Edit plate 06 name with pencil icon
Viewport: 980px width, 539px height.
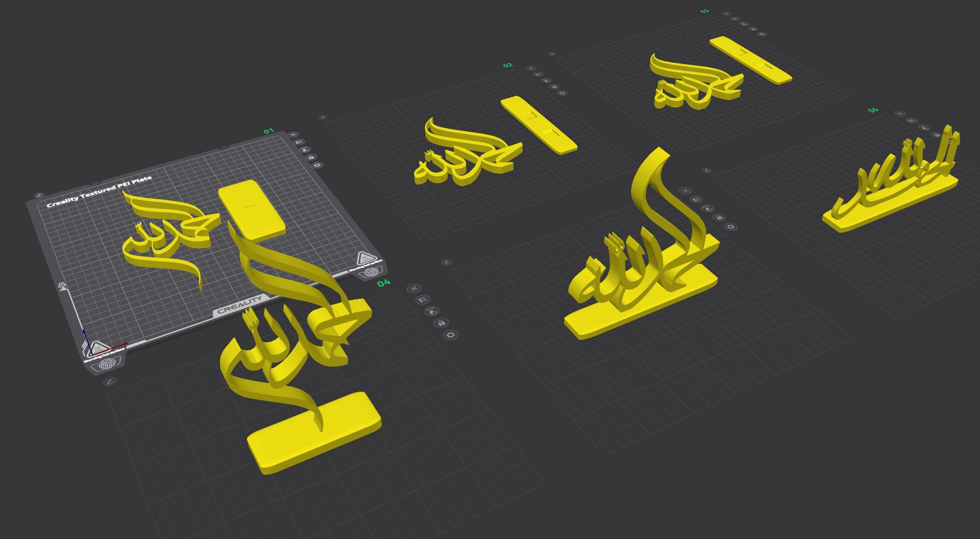coord(706,170)
